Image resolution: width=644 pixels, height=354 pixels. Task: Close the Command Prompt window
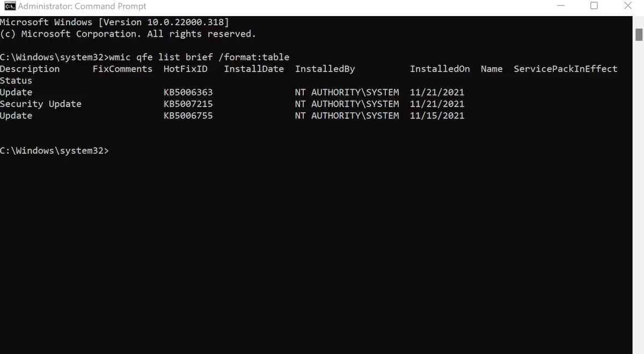pyautogui.click(x=628, y=6)
